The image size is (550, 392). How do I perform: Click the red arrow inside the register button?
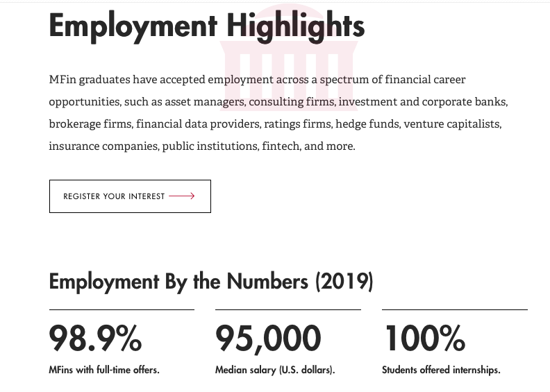click(182, 196)
